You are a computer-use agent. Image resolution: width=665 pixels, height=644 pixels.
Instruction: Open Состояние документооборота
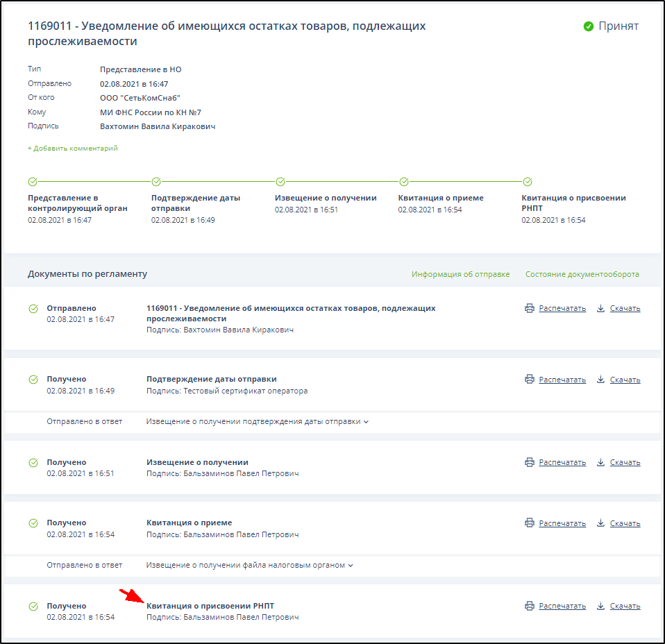pos(582,274)
